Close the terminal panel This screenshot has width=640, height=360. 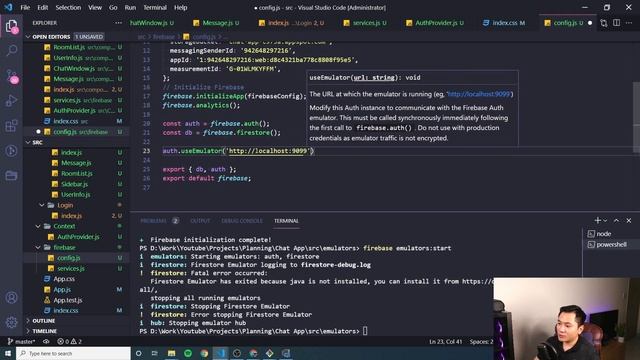(629, 220)
